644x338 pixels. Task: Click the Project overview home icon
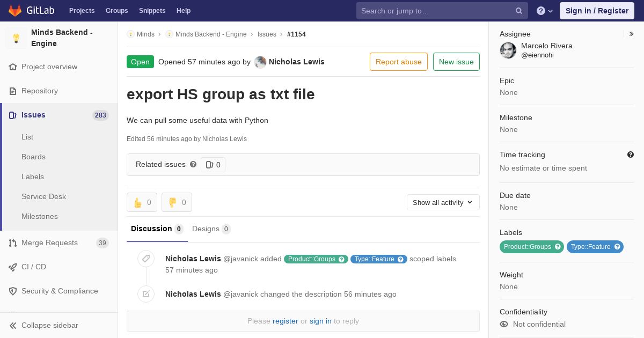tap(13, 67)
